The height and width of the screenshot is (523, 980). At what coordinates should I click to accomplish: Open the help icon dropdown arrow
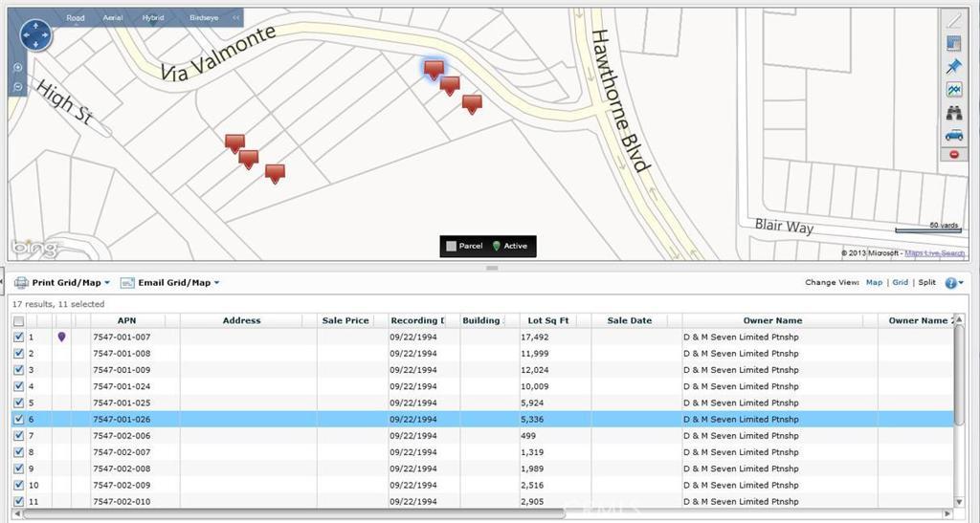pyautogui.click(x=961, y=283)
